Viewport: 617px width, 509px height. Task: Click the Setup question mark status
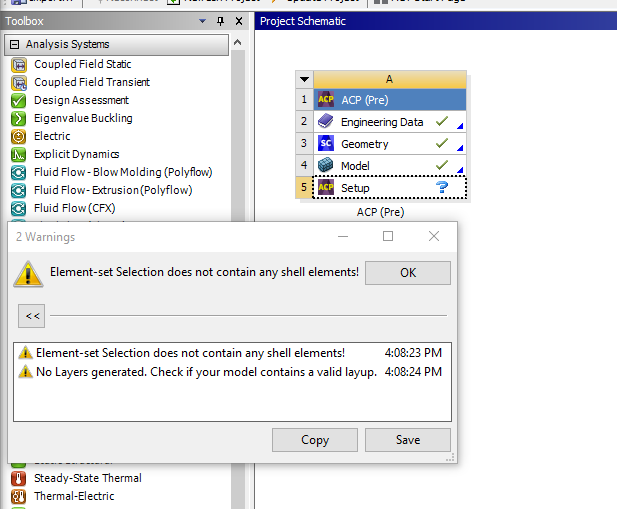tap(442, 187)
